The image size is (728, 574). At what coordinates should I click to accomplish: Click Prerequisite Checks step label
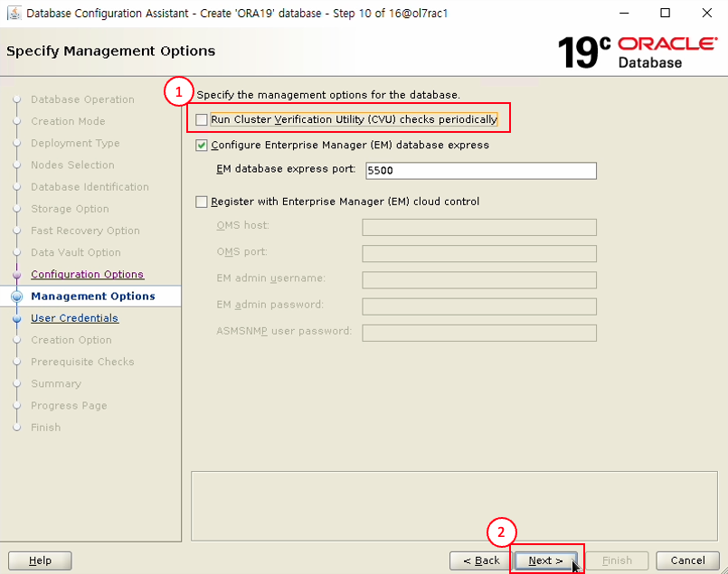pyautogui.click(x=82, y=362)
